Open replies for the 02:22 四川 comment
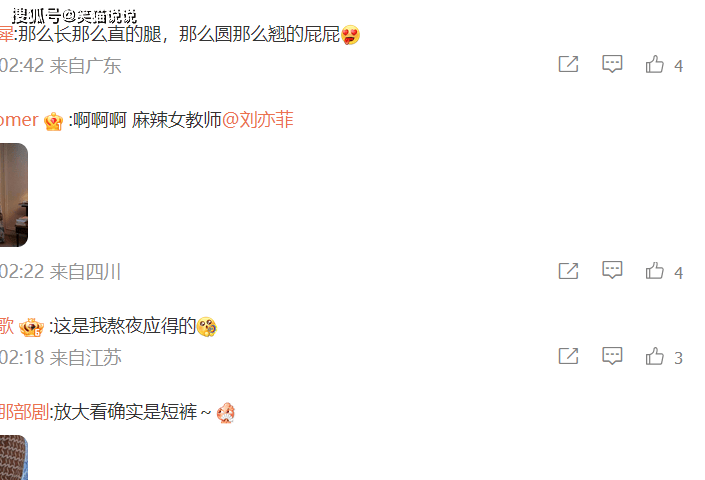Screen dimensions: 705x480 612,271
